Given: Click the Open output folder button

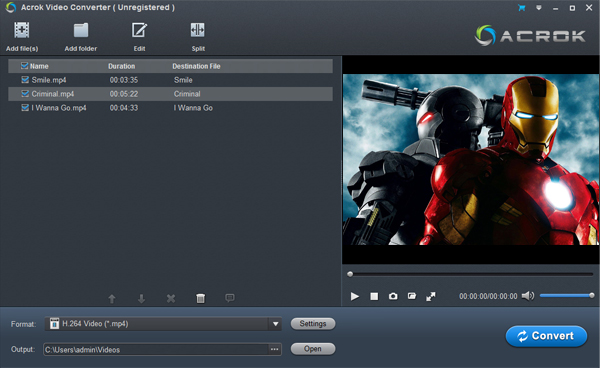Looking at the screenshot, I should point(313,349).
